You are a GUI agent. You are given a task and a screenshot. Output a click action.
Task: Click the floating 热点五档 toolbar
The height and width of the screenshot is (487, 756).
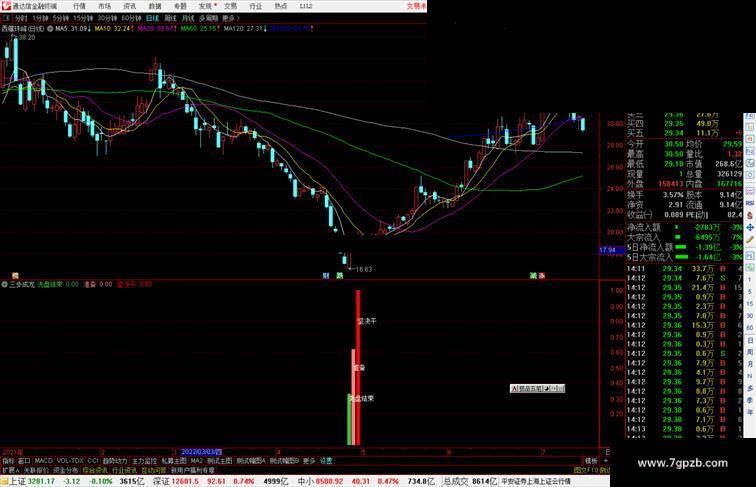537,388
